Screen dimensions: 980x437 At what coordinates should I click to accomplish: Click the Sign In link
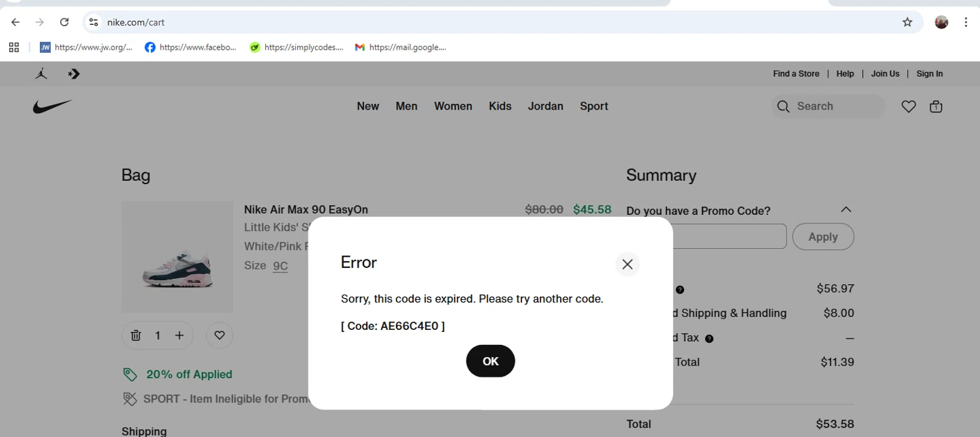(x=929, y=74)
